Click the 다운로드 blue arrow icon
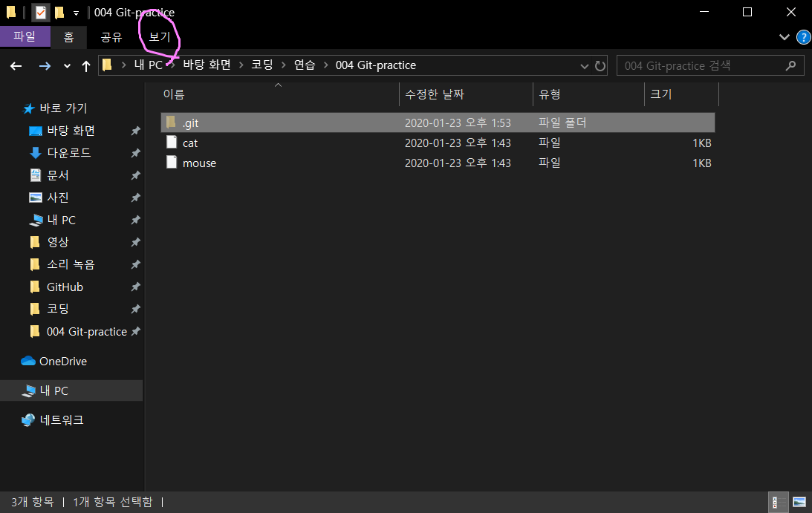Viewport: 812px width, 513px height. [x=35, y=153]
